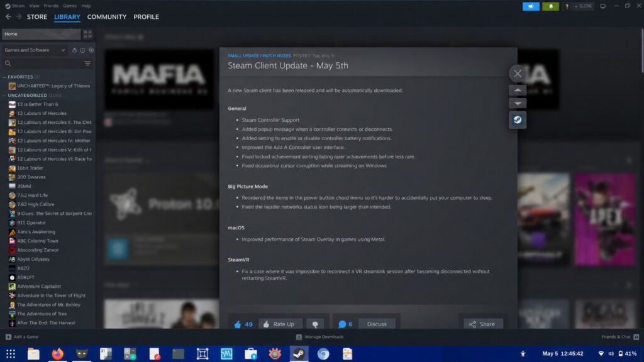Switch to the LIBRARY tab
This screenshot has height=362, width=644.
tap(67, 17)
